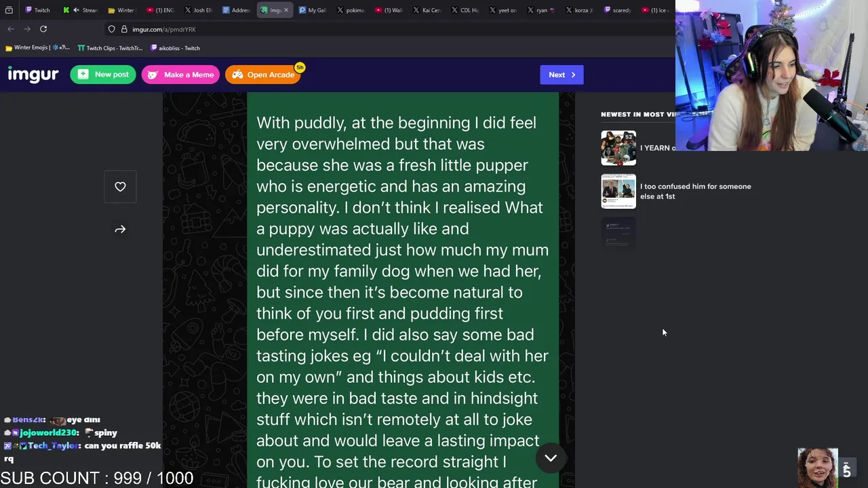868x488 pixels.
Task: Open Arcade button
Action: click(x=263, y=75)
